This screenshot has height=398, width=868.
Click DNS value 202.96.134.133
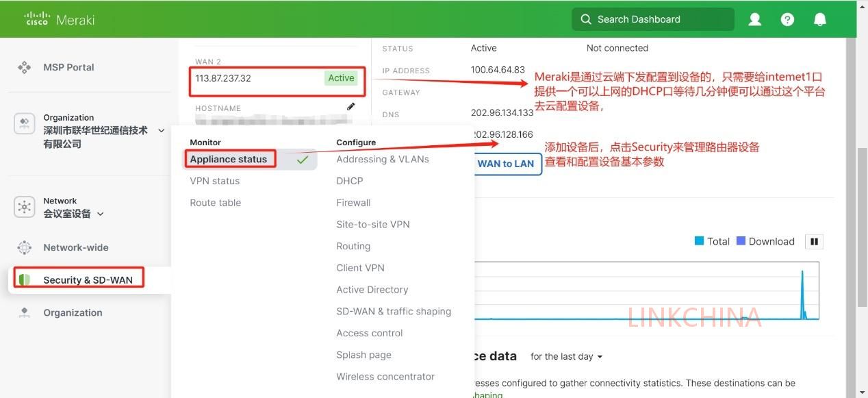click(502, 112)
